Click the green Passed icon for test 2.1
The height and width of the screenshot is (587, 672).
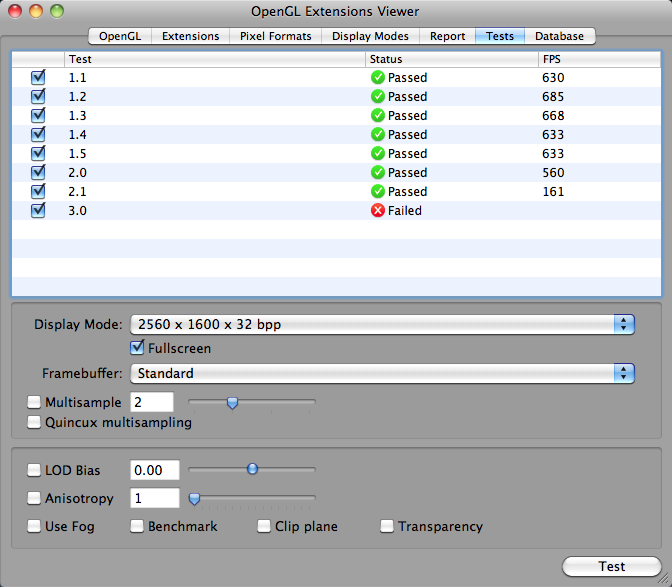coord(378,191)
